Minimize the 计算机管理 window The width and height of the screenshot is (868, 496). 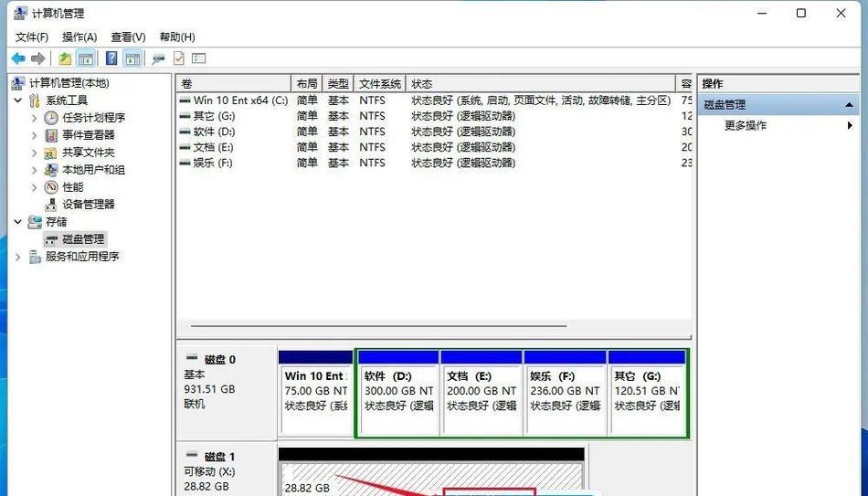pos(762,14)
